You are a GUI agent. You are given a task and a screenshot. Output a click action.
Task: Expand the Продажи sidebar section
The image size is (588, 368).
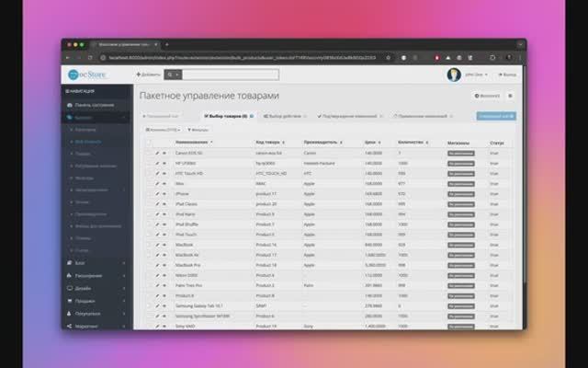tap(96, 301)
